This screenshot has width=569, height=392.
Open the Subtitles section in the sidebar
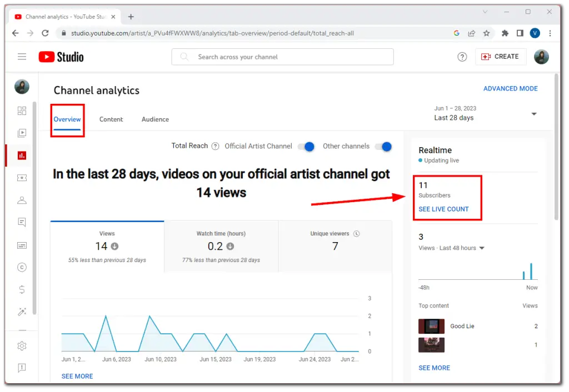click(x=22, y=245)
